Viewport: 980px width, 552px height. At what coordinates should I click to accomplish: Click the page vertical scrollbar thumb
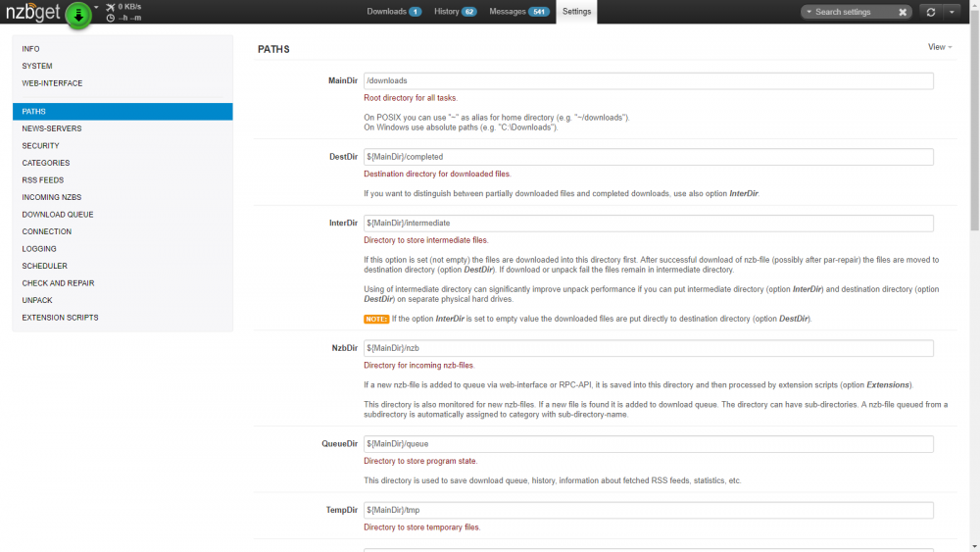(x=974, y=119)
